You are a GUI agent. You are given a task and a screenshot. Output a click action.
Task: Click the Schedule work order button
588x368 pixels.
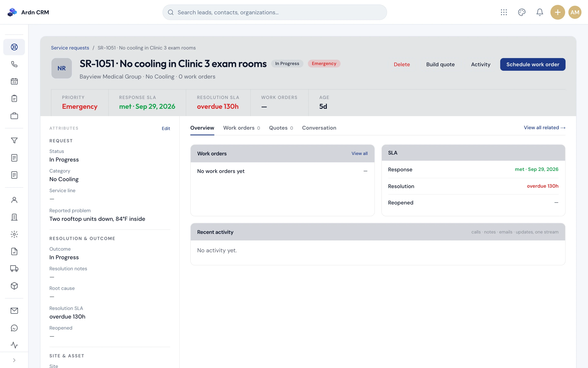[x=533, y=64]
